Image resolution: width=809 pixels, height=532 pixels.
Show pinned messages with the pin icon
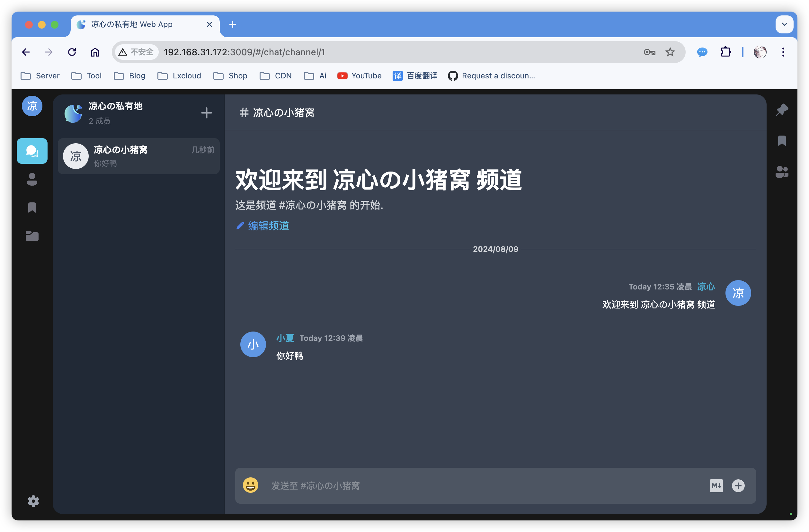tap(782, 110)
